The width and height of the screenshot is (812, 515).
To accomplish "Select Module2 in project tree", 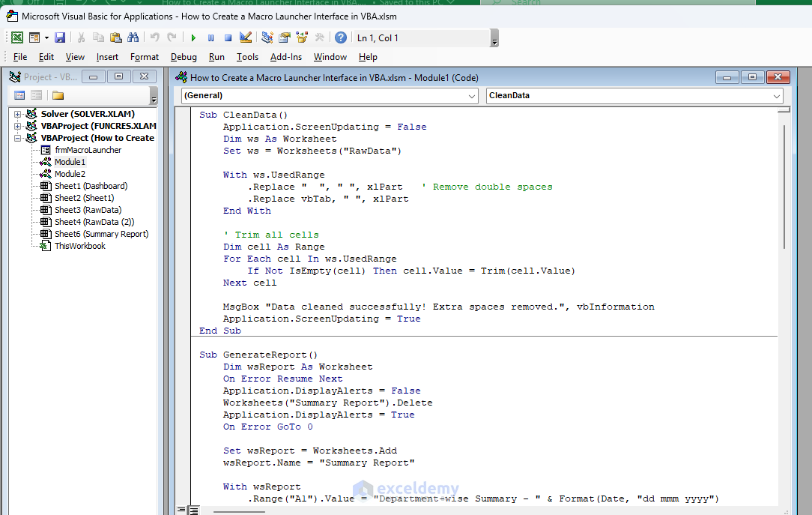I will click(70, 174).
